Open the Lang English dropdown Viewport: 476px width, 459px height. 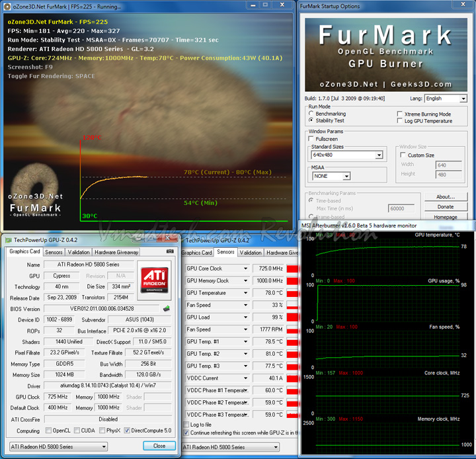pos(463,99)
